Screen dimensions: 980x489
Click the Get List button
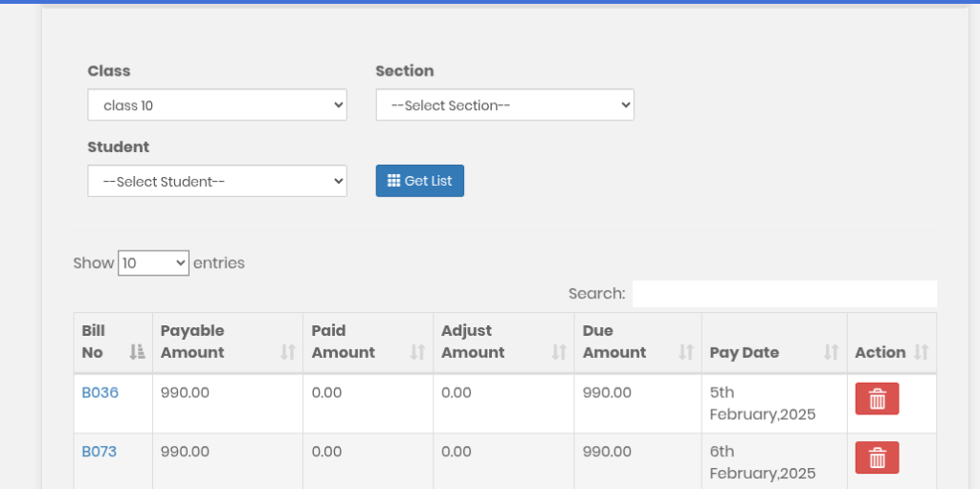pos(419,181)
